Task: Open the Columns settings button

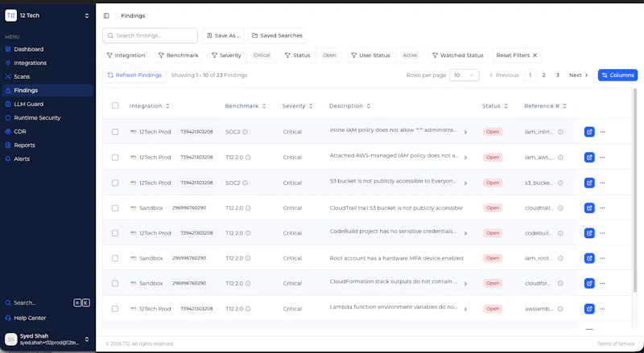Action: [x=617, y=75]
